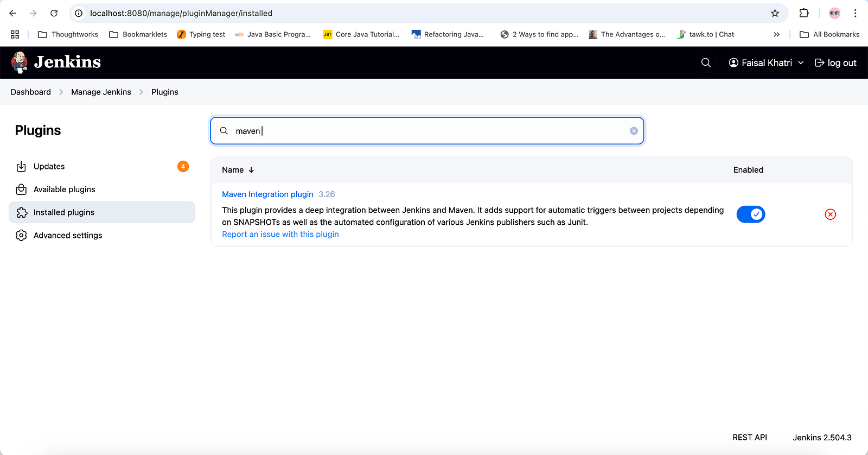Screen dimensions: 868x455
Task: Clear the plugin search field
Action: pyautogui.click(x=634, y=131)
